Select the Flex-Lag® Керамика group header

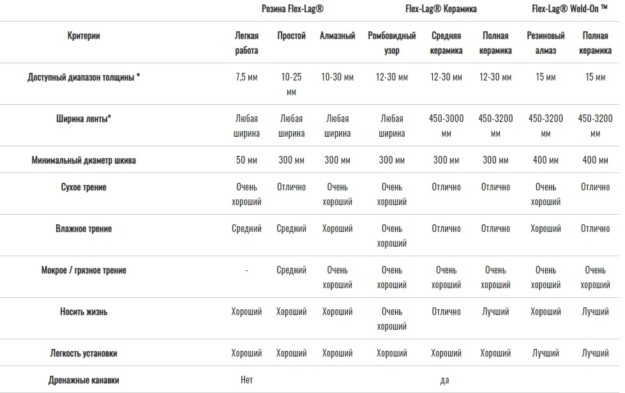[441, 9]
